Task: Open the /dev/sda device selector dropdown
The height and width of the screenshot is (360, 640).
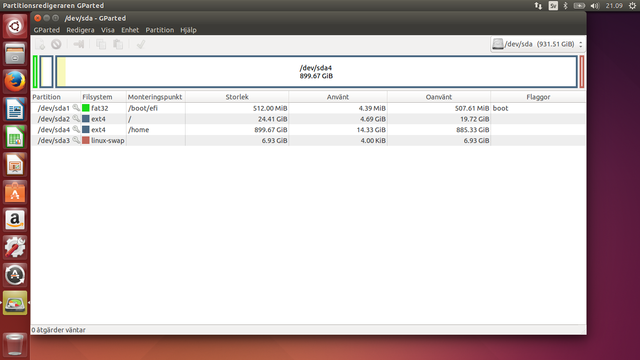Action: coord(538,44)
